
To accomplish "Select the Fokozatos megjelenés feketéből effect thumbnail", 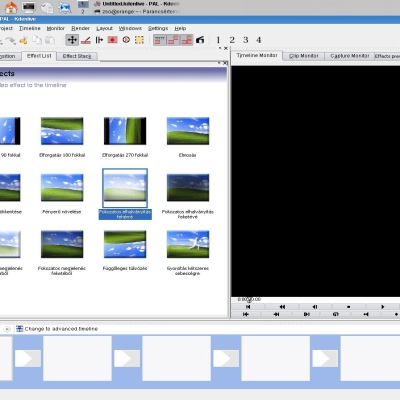I will pos(62,244).
